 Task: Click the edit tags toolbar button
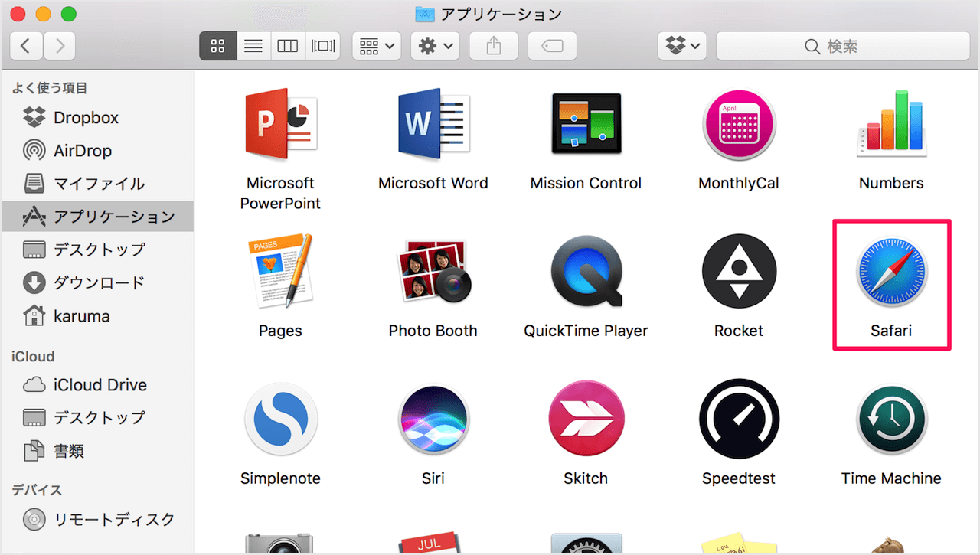point(552,46)
